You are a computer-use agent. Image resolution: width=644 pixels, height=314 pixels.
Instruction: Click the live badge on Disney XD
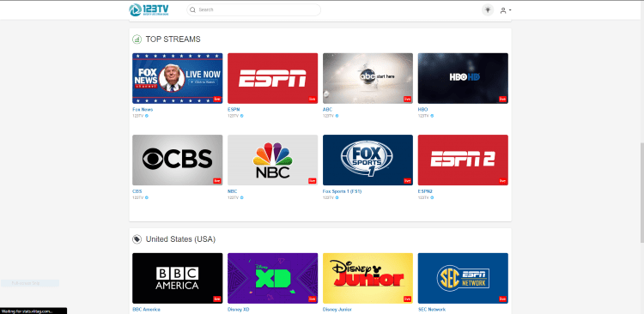[x=313, y=299]
